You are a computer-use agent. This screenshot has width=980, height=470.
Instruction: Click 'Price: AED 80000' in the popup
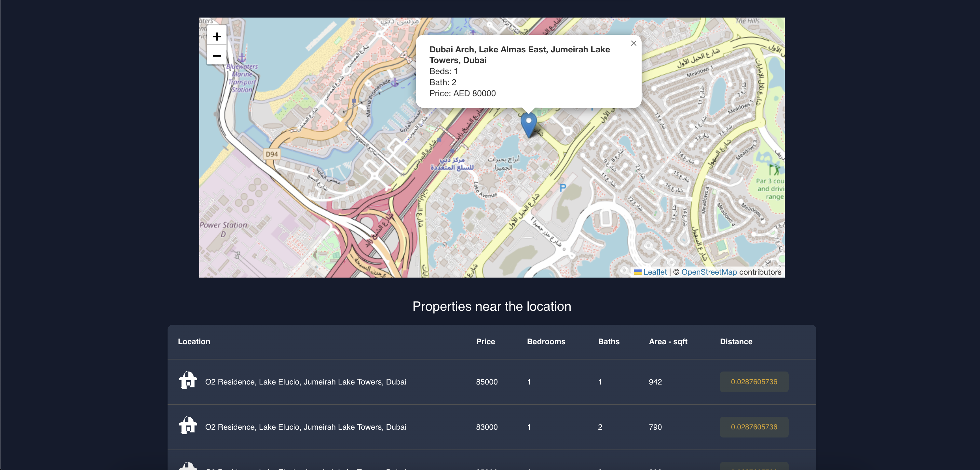pos(462,94)
